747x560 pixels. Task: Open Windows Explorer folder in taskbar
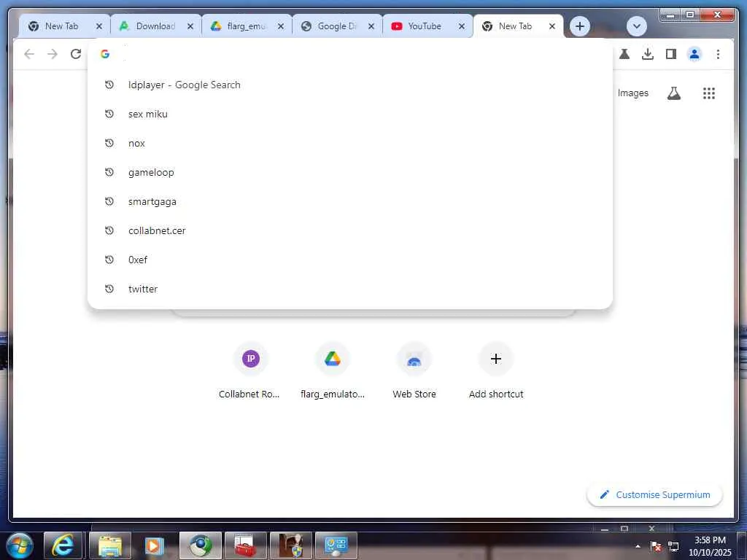(110, 545)
